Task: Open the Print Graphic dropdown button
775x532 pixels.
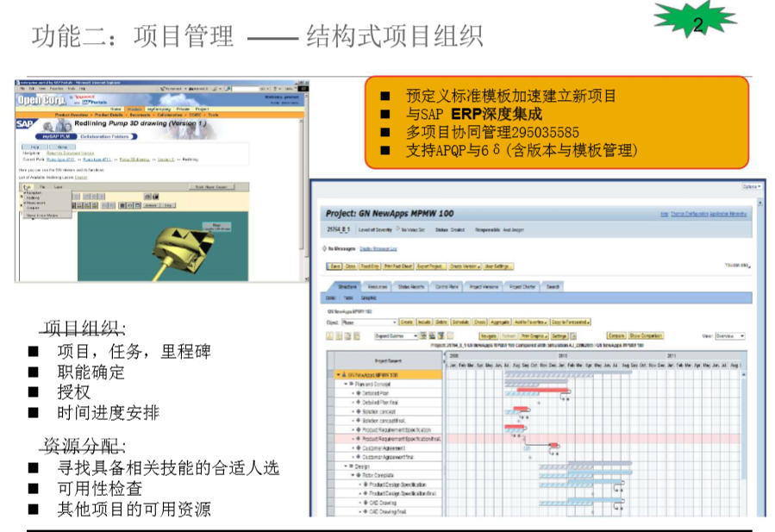Action: click(x=534, y=336)
